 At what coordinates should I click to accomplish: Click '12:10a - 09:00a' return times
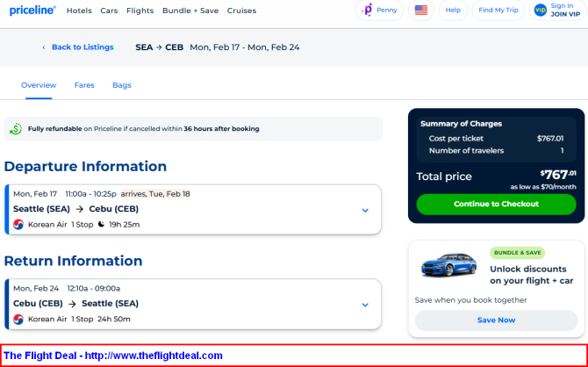pos(94,289)
